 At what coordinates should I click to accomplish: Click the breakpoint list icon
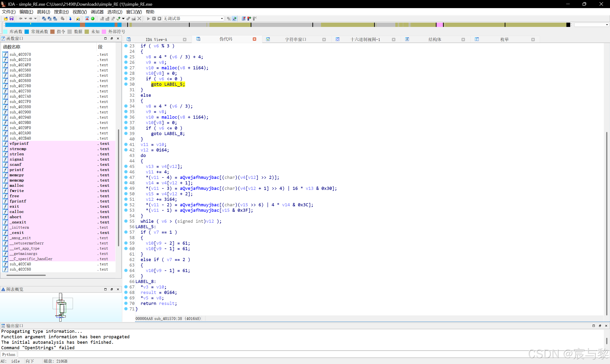[244, 19]
